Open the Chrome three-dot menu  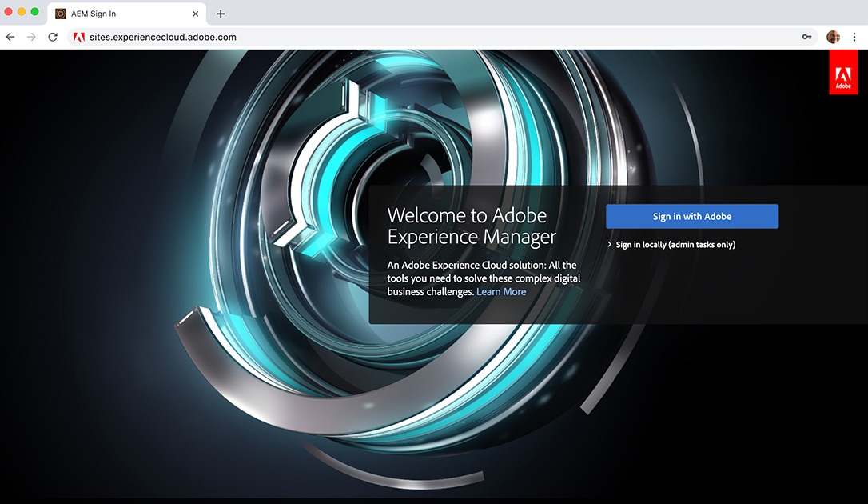854,37
